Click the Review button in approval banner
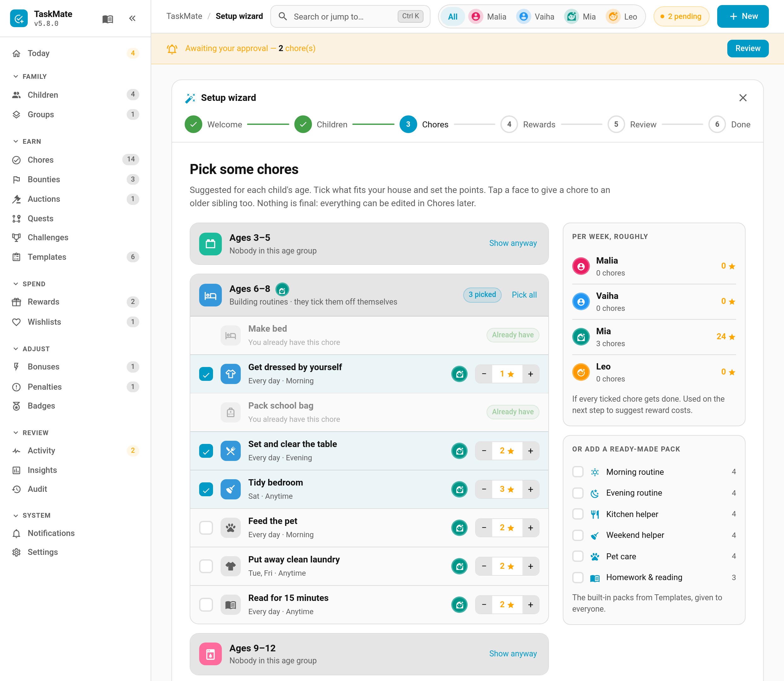This screenshot has width=784, height=681. click(x=747, y=48)
